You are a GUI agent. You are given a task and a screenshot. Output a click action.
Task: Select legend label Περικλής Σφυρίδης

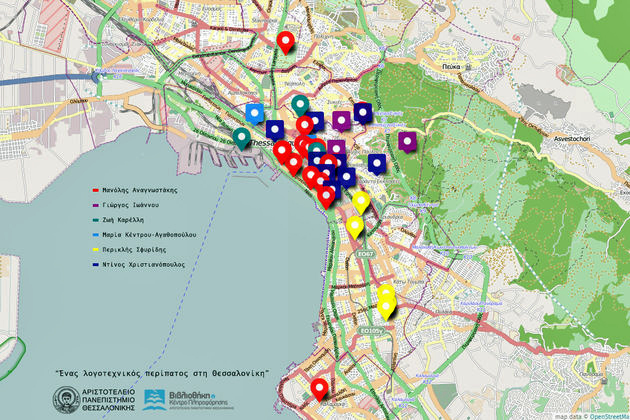coord(134,250)
